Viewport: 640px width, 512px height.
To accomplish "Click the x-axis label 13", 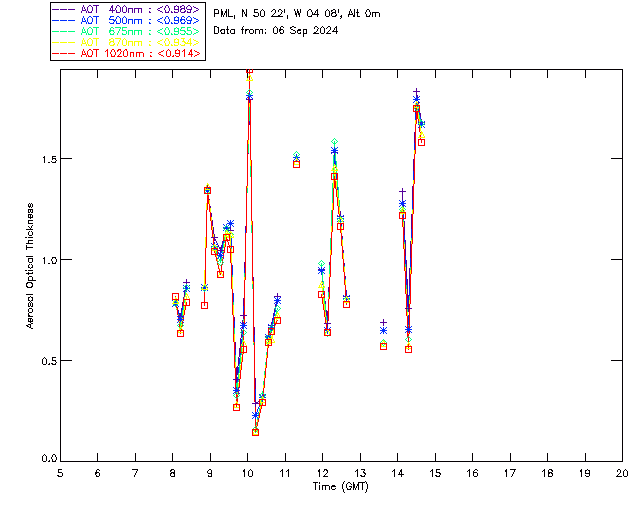I will tap(360, 473).
